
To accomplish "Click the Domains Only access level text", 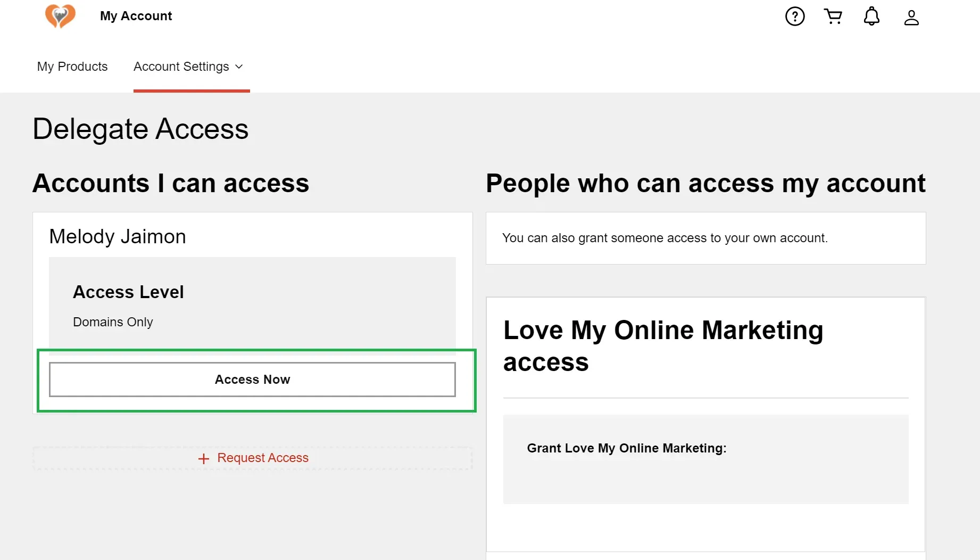I will (113, 322).
